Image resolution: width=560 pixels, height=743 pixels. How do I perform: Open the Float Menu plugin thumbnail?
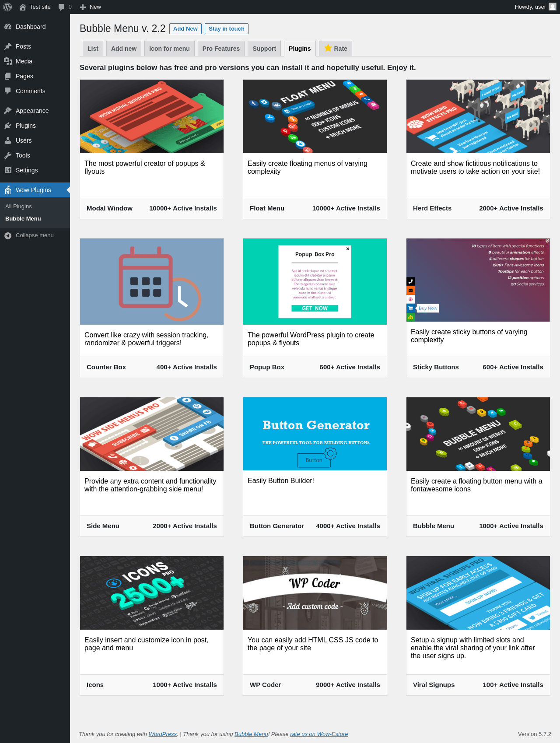315,116
